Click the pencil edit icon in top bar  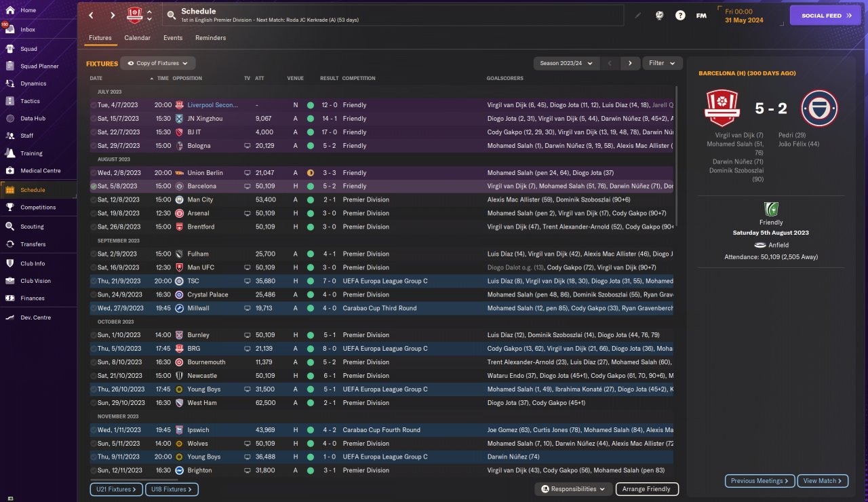(637, 16)
